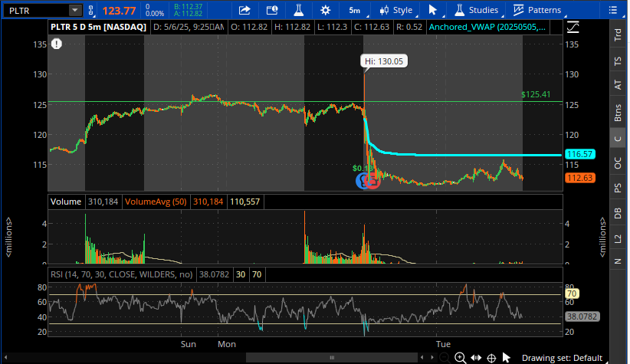This screenshot has height=364, width=630.
Task: Click the red event bubble on chart
Action: pos(374,181)
